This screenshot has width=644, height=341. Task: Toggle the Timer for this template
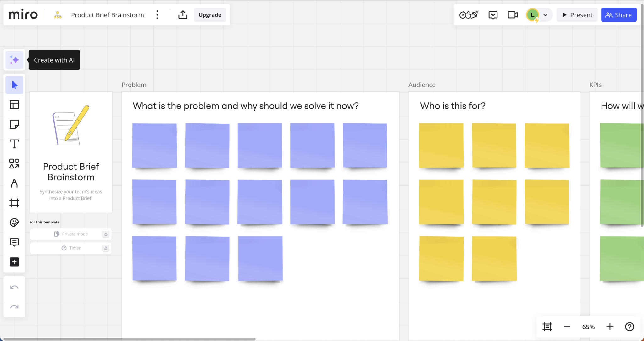click(x=71, y=248)
